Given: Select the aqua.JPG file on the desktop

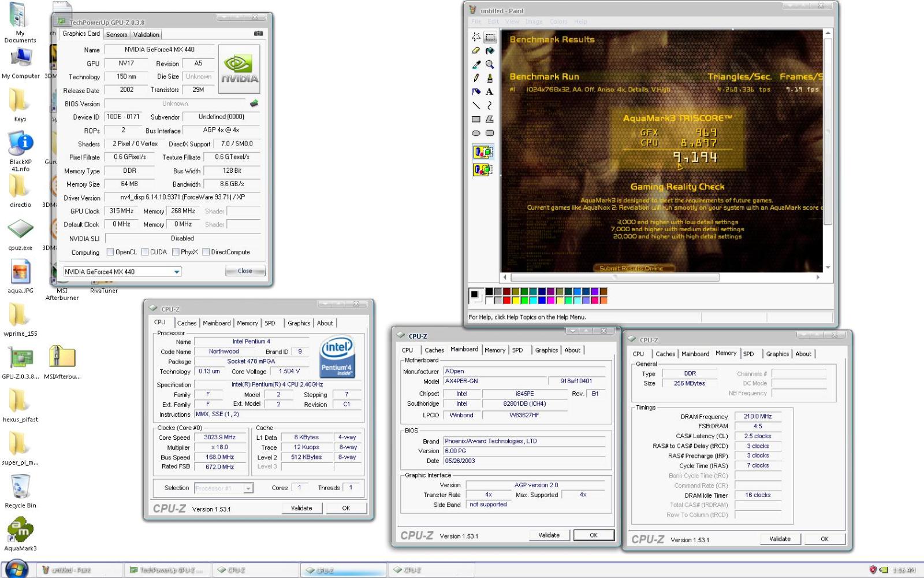Looking at the screenshot, I should (20, 276).
